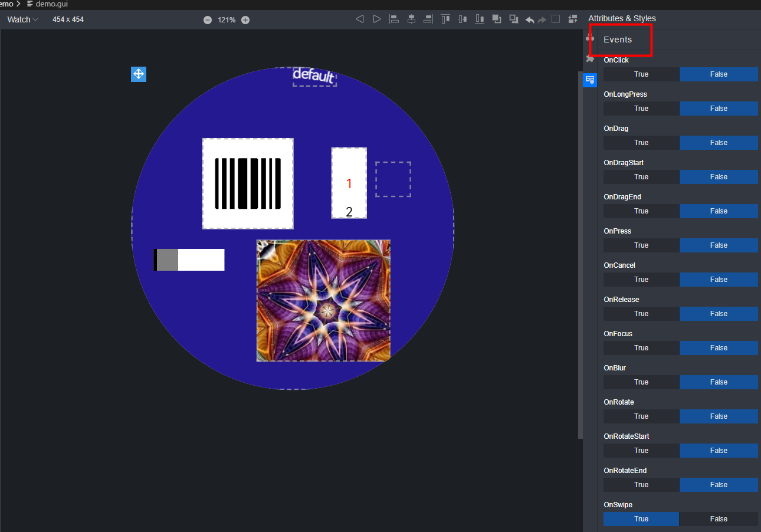
Task: Open the Events panel tab icon
Action: pos(590,80)
